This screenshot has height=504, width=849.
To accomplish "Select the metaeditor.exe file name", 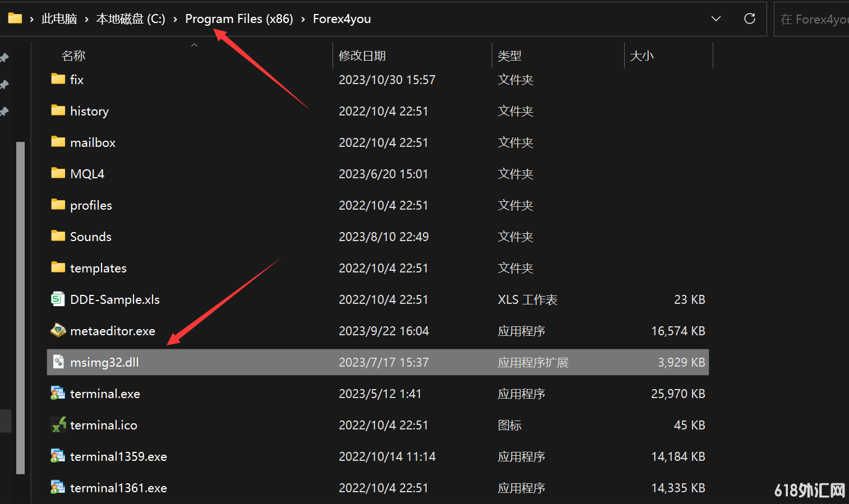I will tap(113, 331).
